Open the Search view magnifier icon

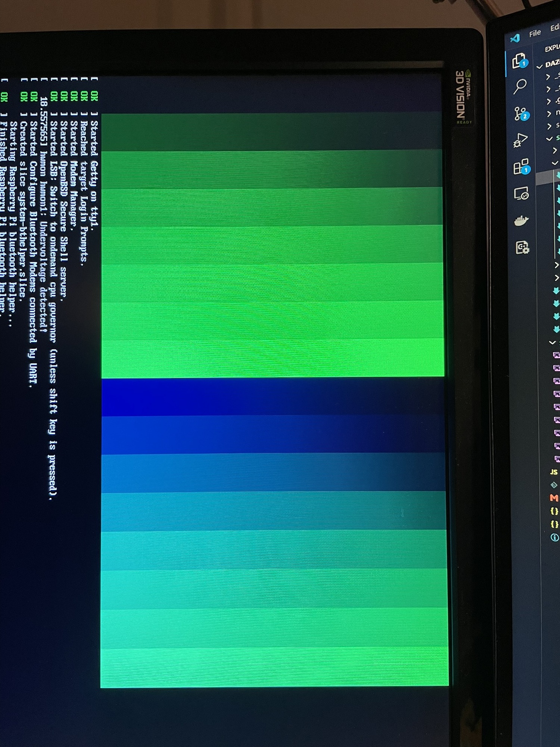click(x=520, y=86)
